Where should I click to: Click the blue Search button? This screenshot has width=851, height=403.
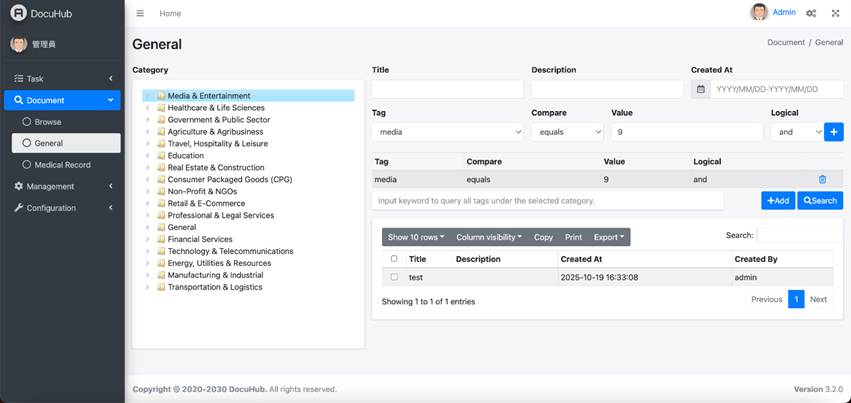[820, 201]
